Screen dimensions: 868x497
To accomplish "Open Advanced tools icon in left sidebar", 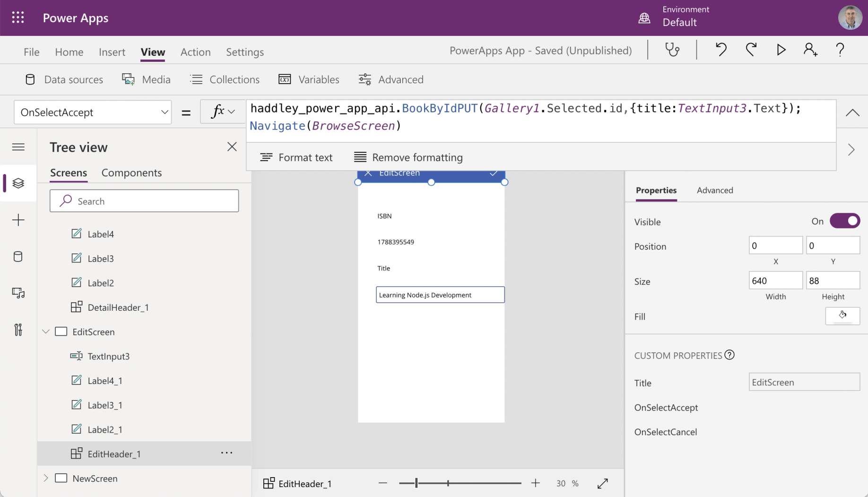I will [x=18, y=330].
